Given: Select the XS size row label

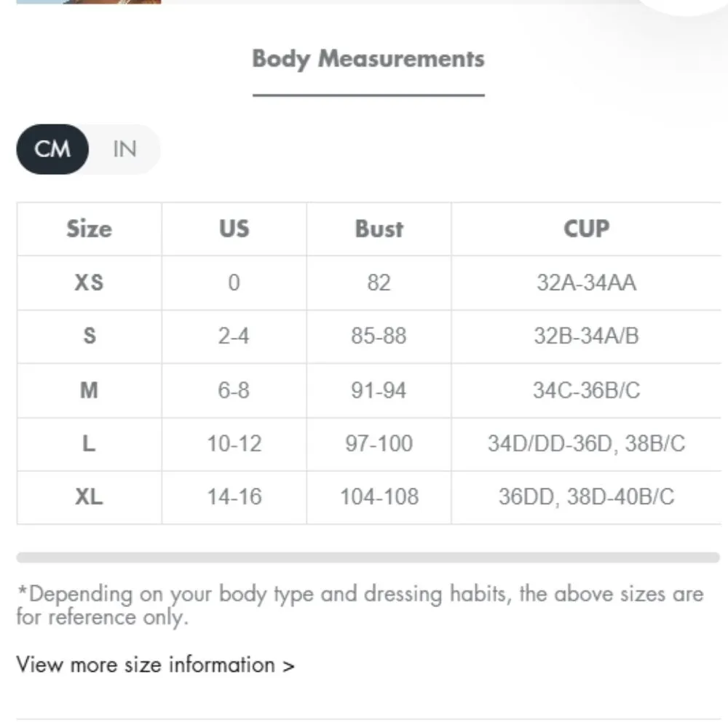Looking at the screenshot, I should coord(89,282).
